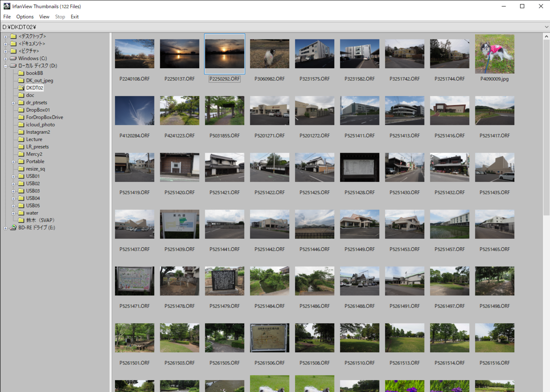
Task: Select the Lecture folder icon
Action: point(21,139)
